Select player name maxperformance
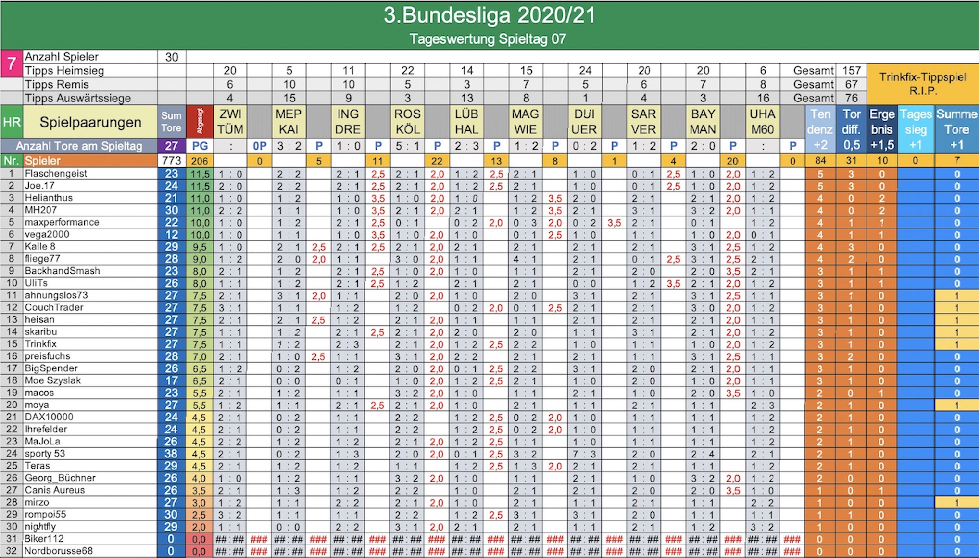The image size is (980, 558). point(62,222)
